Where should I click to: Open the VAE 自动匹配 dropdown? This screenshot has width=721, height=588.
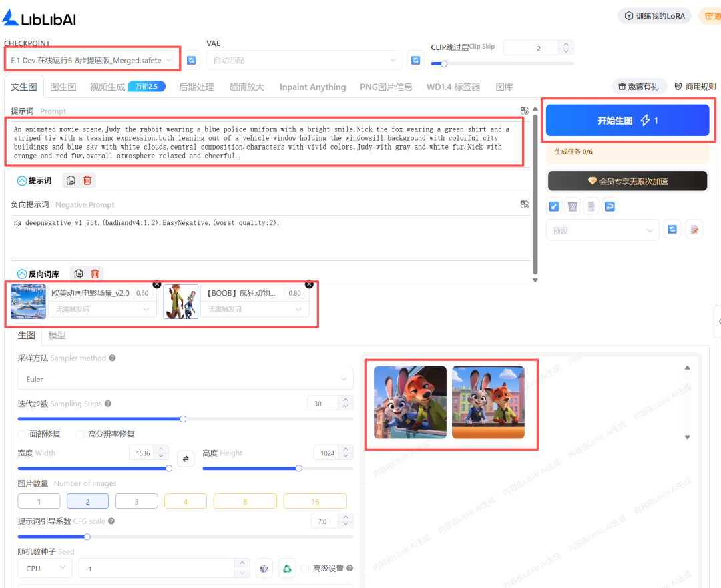pos(304,60)
